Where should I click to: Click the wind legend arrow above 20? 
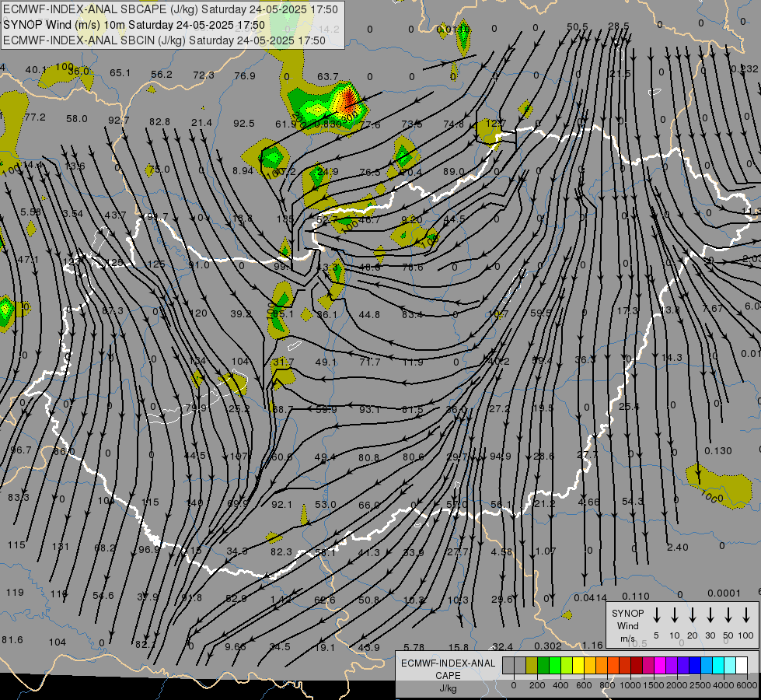tap(693, 615)
